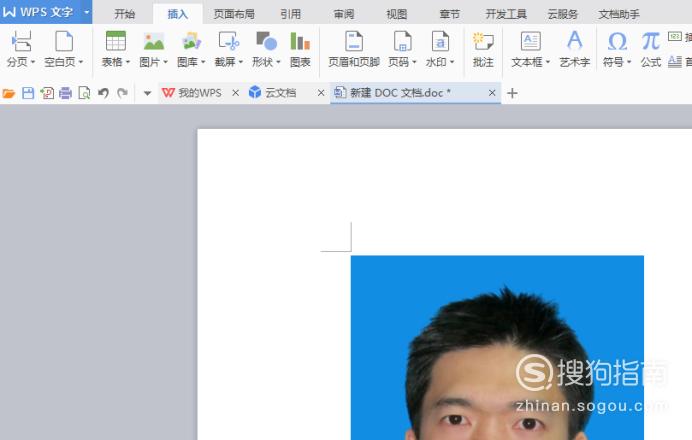This screenshot has height=440, width=692.
Task: Expand the 图片 dropdown arrow
Action: [165, 62]
